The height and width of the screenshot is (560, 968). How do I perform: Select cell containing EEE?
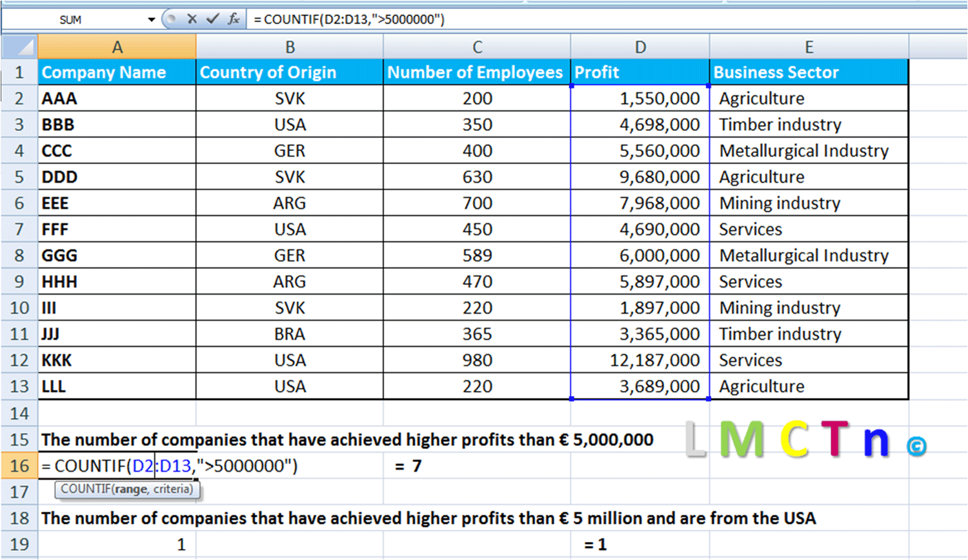point(117,203)
